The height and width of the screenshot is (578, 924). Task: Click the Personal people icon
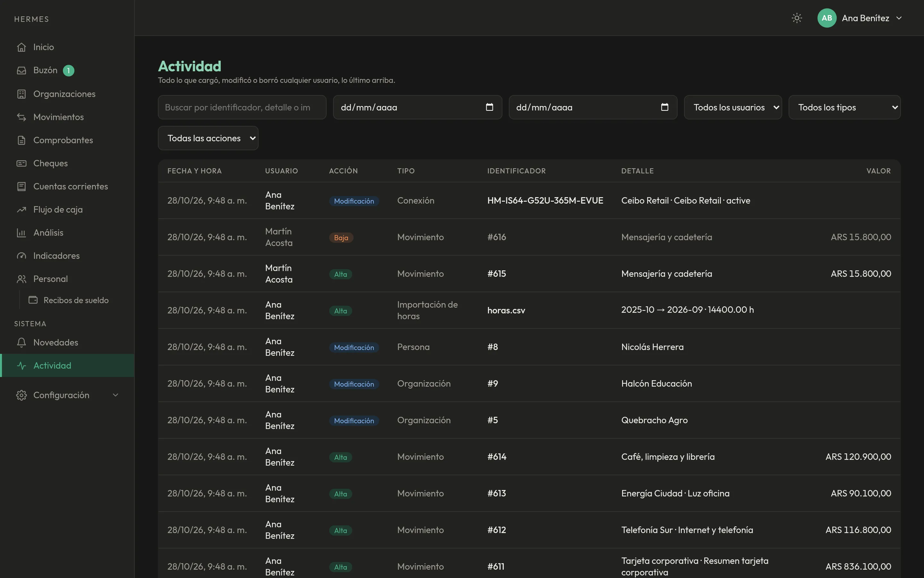click(x=21, y=279)
